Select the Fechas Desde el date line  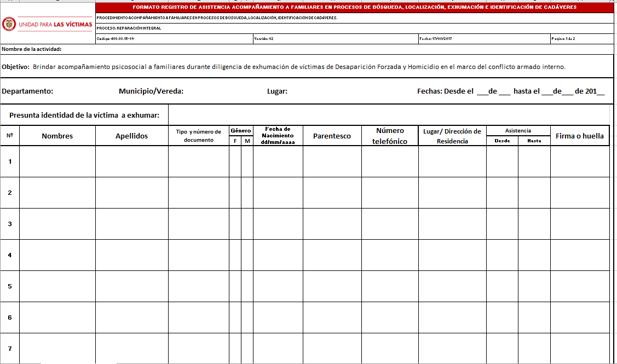click(x=510, y=91)
